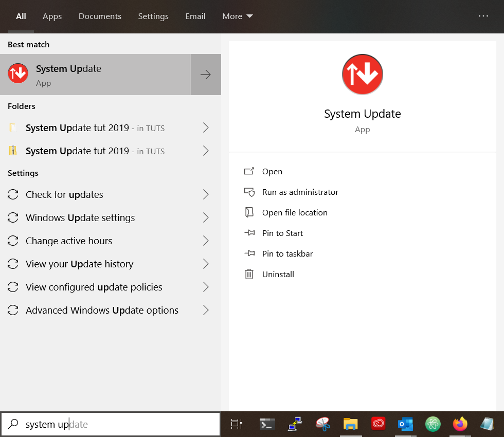Expand chevron beside Windows Update settings
504x437 pixels.
206,218
